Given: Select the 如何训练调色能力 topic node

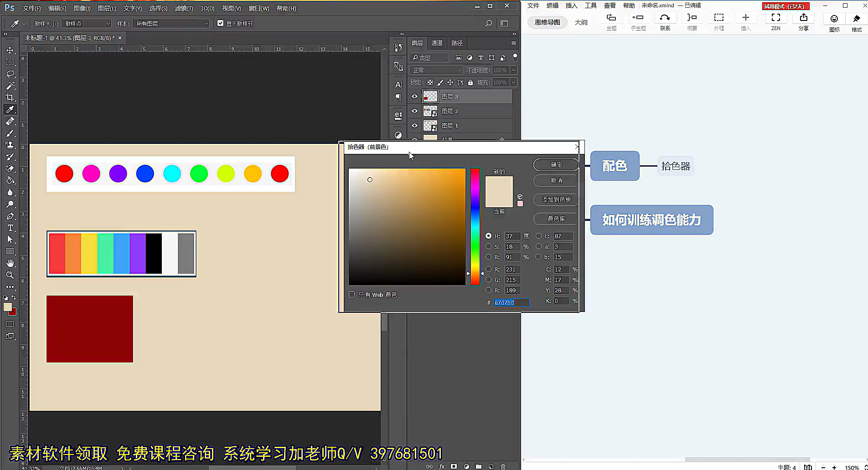Looking at the screenshot, I should click(x=652, y=220).
